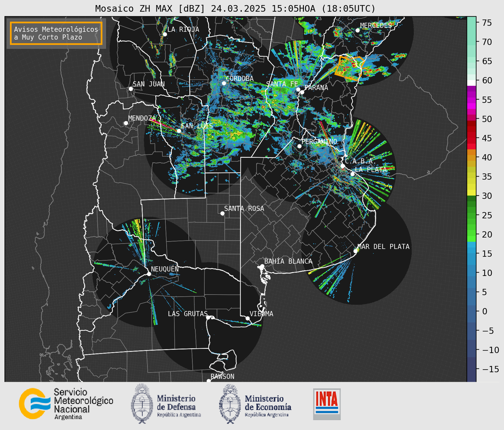Click the CÓRDOBA label text
The image size is (504, 430).
point(240,78)
